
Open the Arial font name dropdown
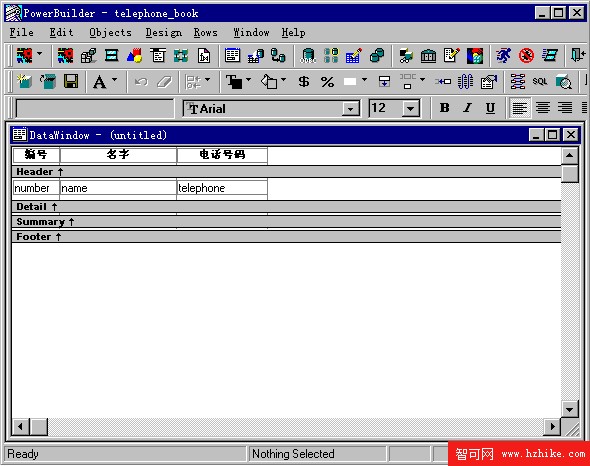350,109
